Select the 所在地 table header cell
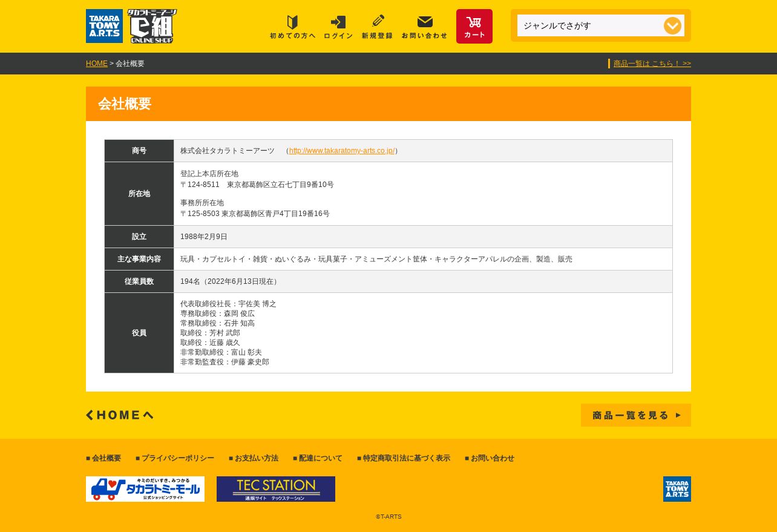777x532 pixels. tap(139, 194)
